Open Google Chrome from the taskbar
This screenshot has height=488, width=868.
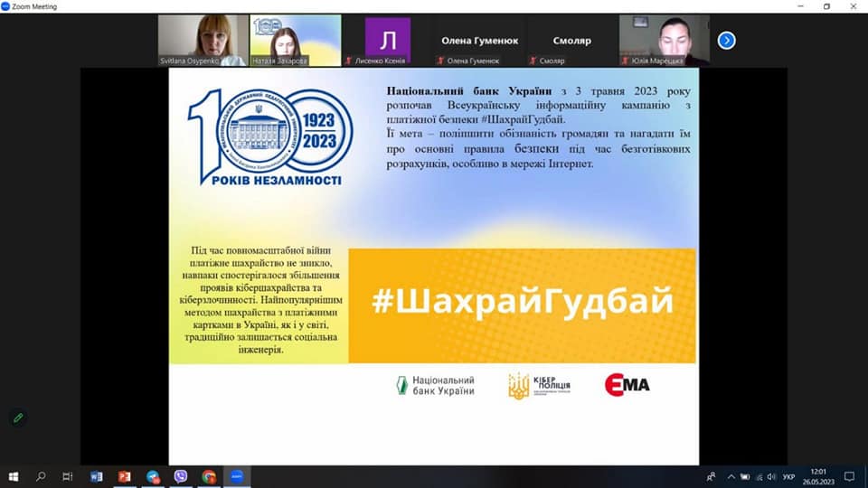click(209, 476)
